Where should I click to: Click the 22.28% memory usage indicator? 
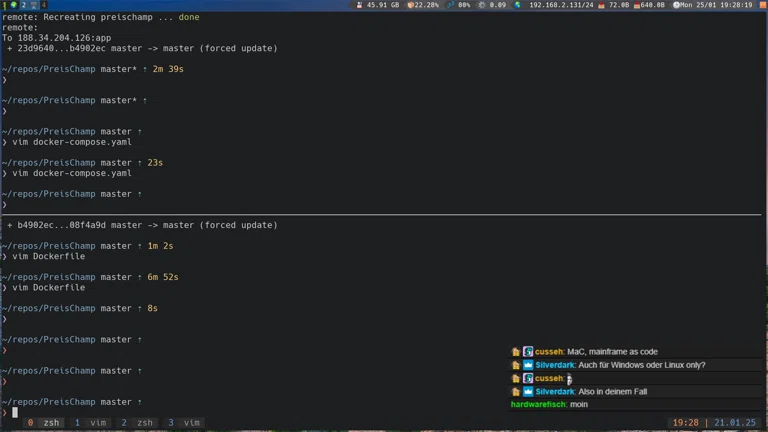[425, 5]
